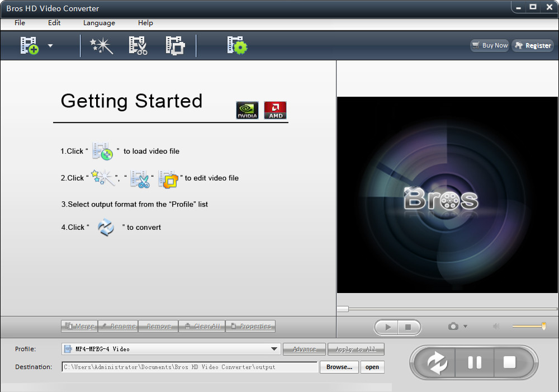Mute the preview with speaker icon

[496, 327]
